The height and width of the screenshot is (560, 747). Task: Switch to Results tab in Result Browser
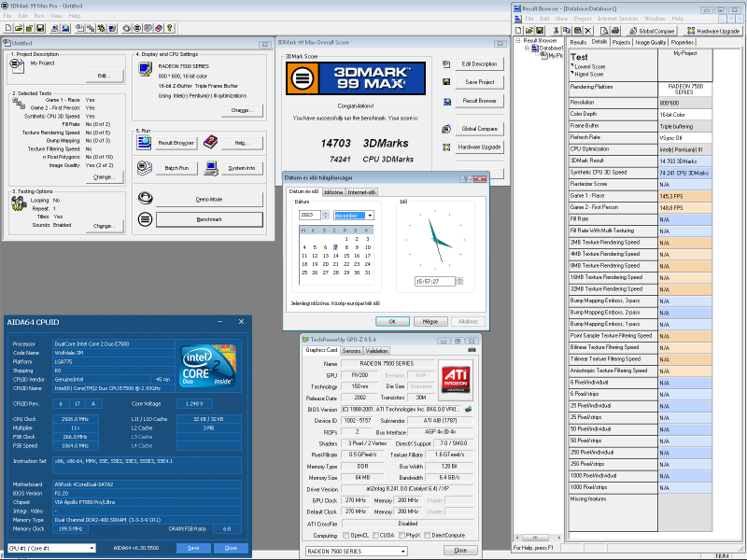578,42
